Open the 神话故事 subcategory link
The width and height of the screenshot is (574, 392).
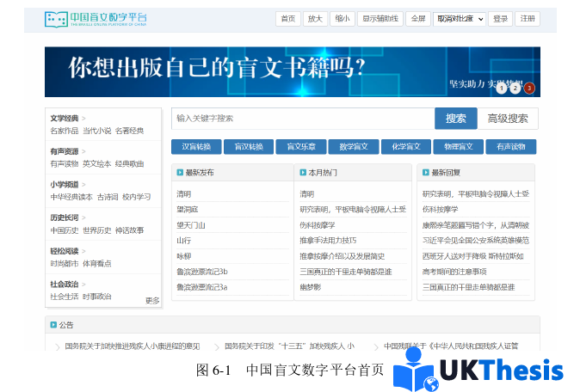coord(129,230)
